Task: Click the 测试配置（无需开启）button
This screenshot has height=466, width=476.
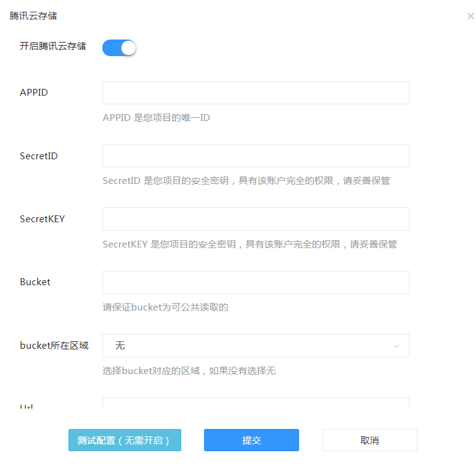Action: point(125,440)
